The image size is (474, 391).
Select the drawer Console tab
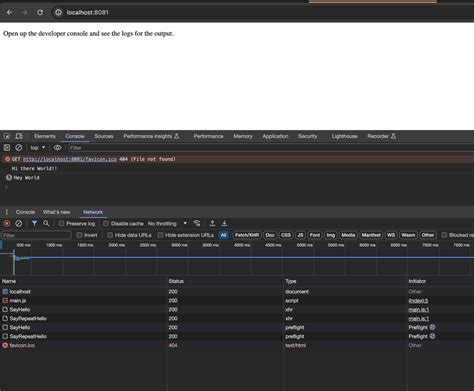[25, 212]
